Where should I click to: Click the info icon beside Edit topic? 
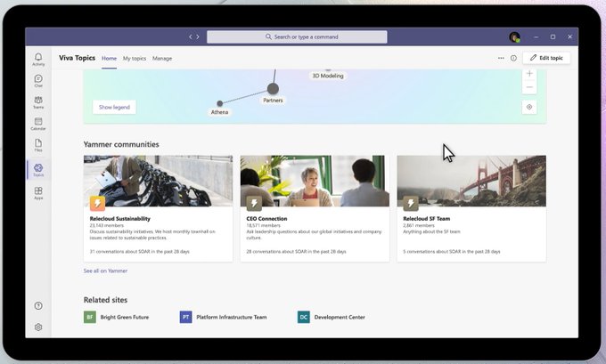(513, 58)
